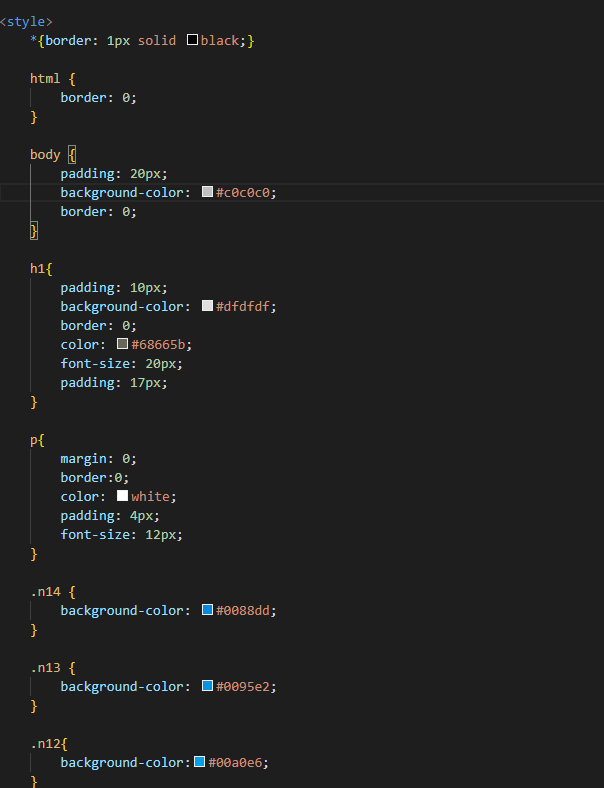Click the '.n14' class selector
This screenshot has width=604, height=788.
point(46,592)
